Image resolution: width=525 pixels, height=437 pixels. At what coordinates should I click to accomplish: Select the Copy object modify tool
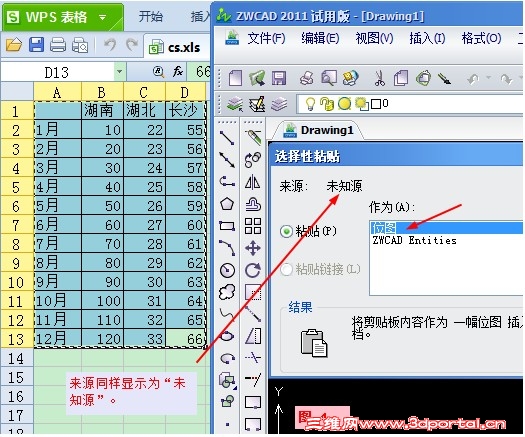pos(253,160)
